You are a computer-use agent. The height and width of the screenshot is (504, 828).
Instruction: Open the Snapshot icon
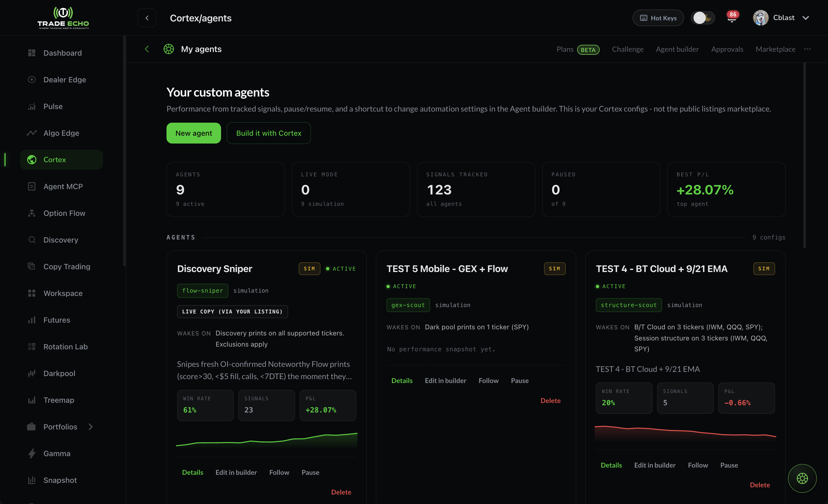tap(31, 480)
